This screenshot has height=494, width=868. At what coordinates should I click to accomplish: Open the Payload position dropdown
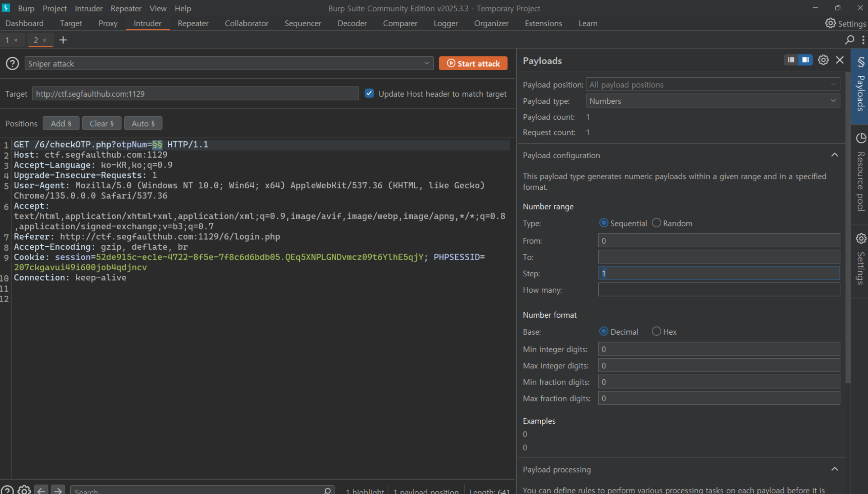(713, 84)
